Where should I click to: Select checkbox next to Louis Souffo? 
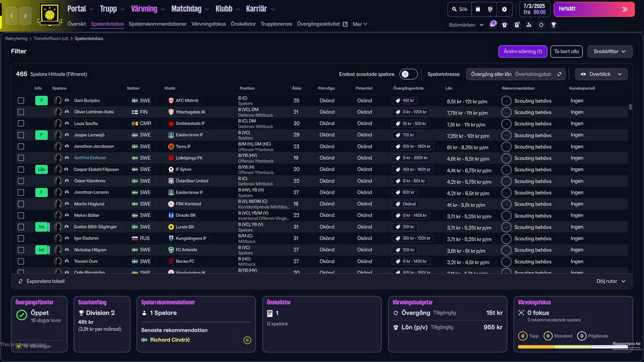21,124
